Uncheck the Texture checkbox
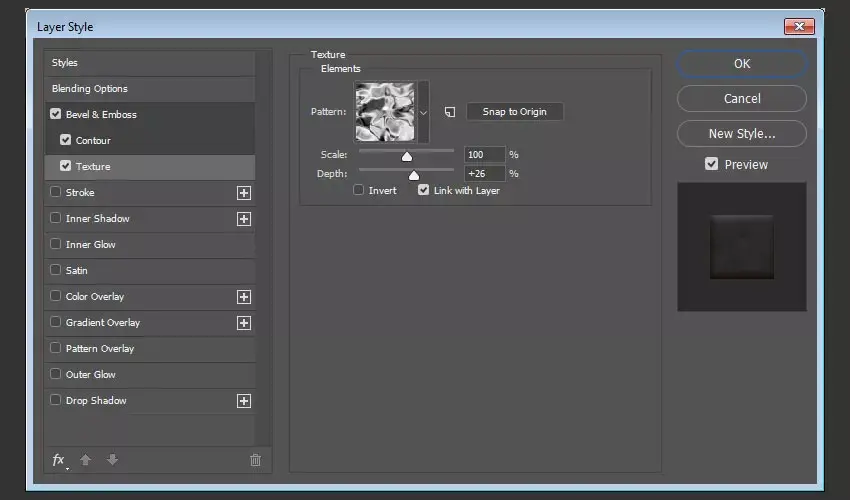Image resolution: width=850 pixels, height=500 pixels. 66,166
